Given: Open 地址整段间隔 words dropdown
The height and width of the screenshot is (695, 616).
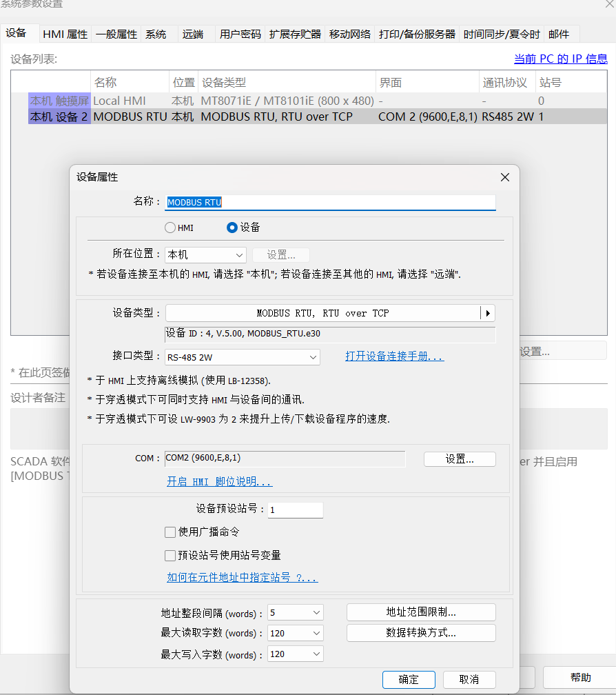Looking at the screenshot, I should coord(296,612).
